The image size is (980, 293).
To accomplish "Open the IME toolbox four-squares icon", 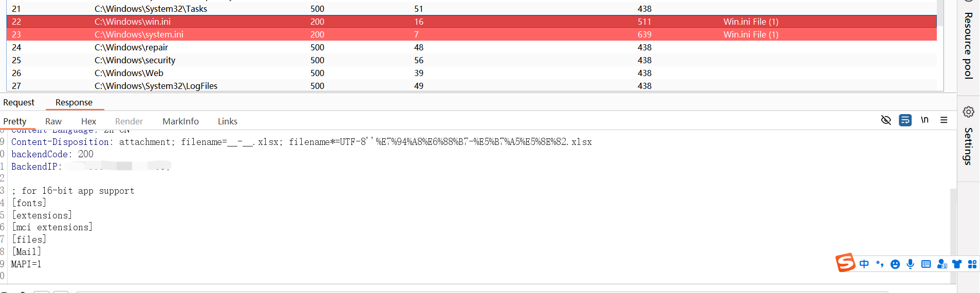I will coord(972,264).
